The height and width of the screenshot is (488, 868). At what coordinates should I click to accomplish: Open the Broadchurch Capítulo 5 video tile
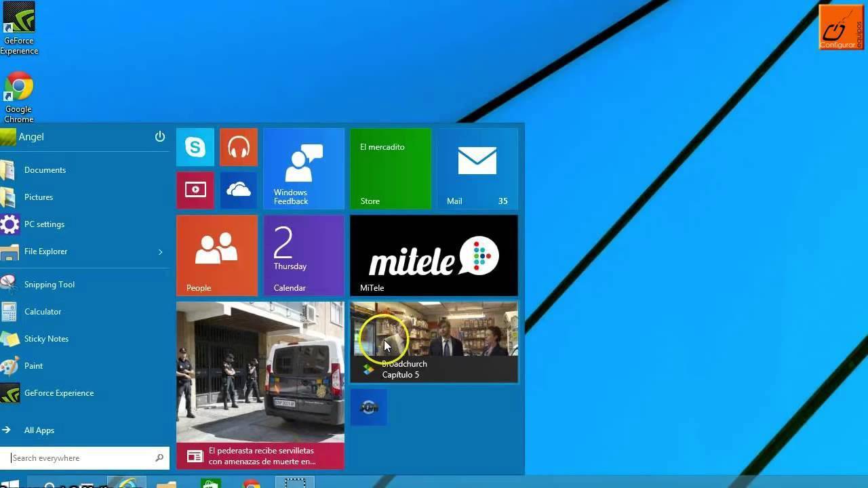point(433,342)
